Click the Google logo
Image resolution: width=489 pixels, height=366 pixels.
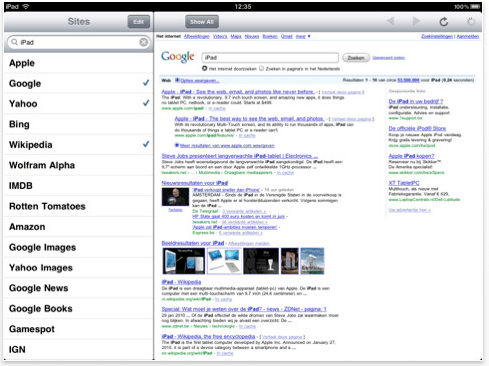pyautogui.click(x=178, y=57)
